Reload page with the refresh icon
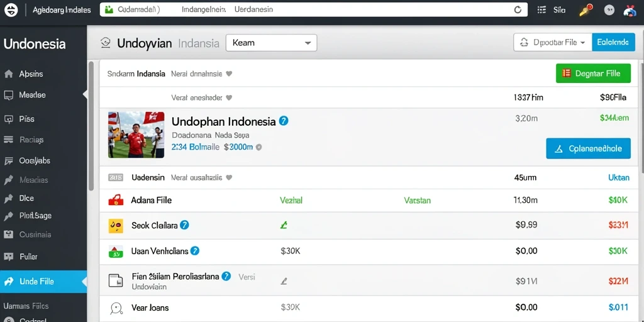The image size is (644, 322). tap(518, 10)
